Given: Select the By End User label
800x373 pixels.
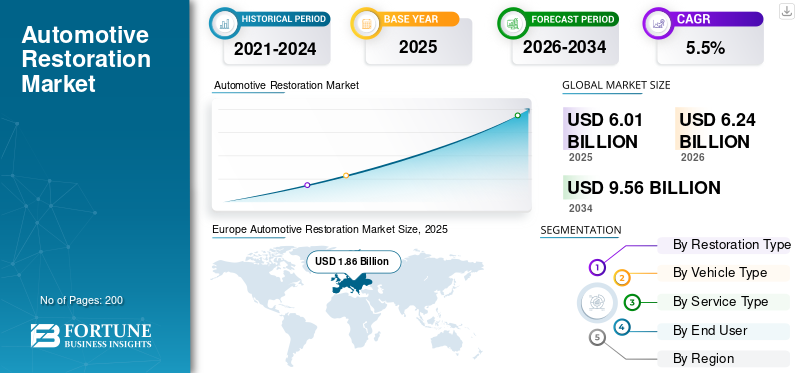Looking at the screenshot, I should point(710,331).
